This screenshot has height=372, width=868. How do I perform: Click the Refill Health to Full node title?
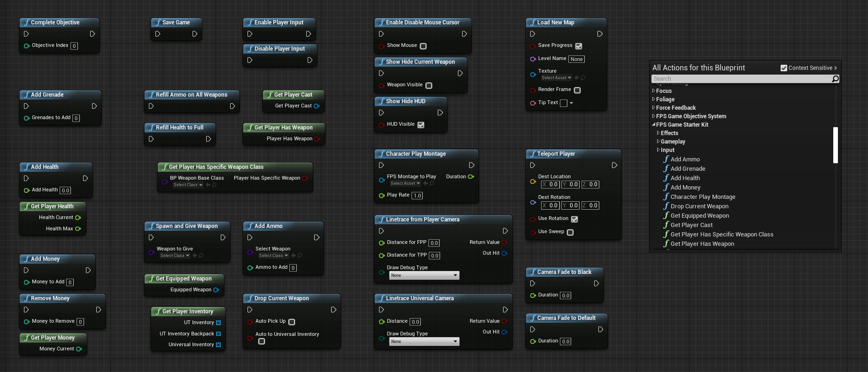click(179, 128)
